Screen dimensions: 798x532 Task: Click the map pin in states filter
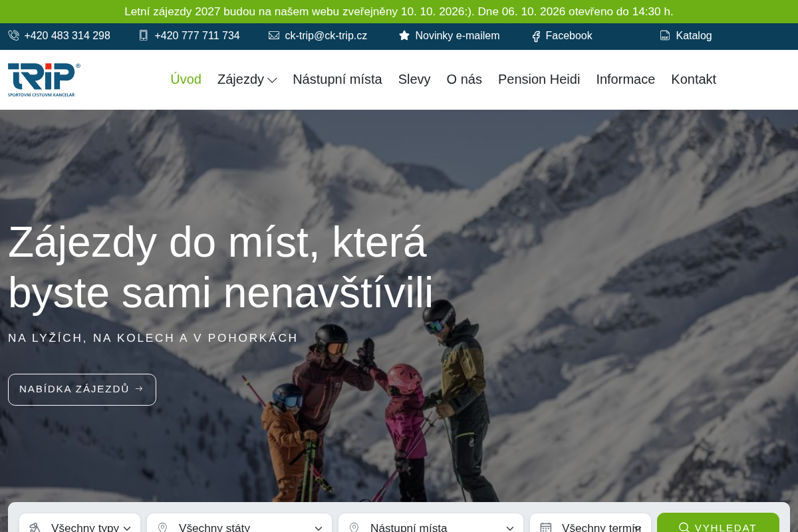[162, 528]
